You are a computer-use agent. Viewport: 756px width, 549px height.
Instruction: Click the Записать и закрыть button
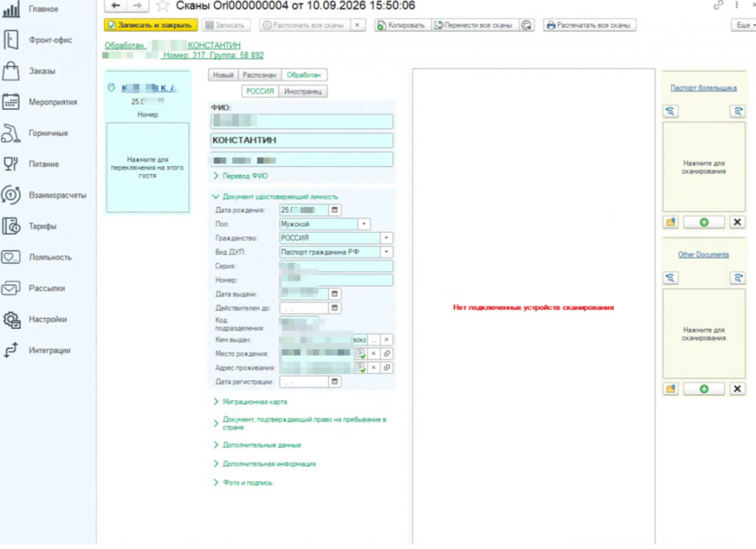151,25
